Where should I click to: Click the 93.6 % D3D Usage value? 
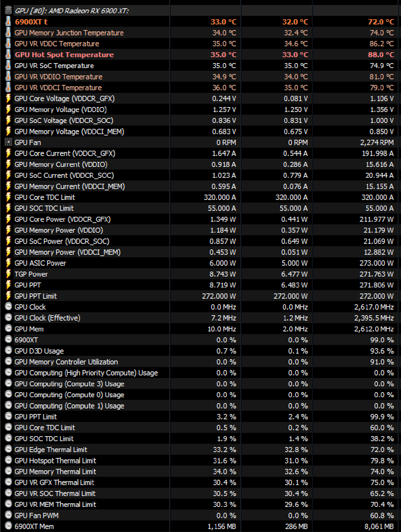click(382, 351)
